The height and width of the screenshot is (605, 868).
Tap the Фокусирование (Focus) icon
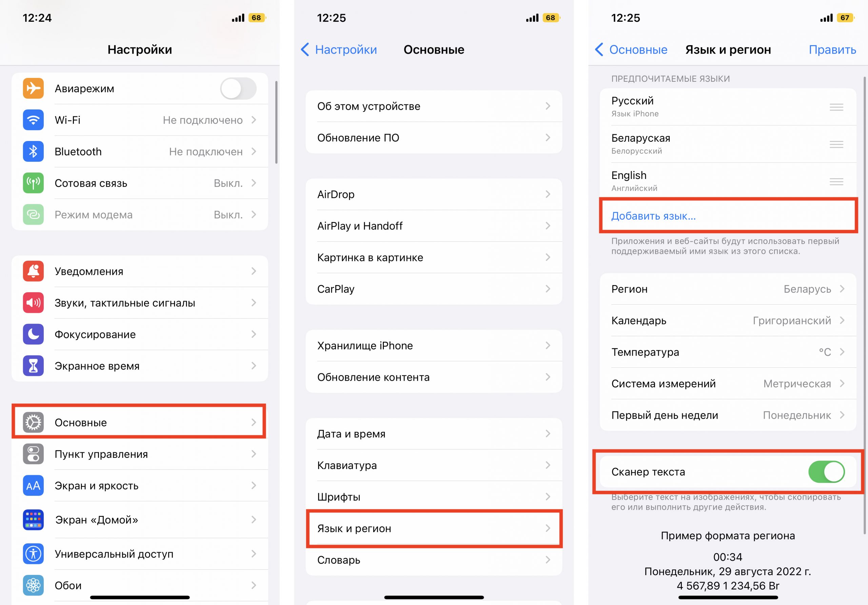coord(34,332)
